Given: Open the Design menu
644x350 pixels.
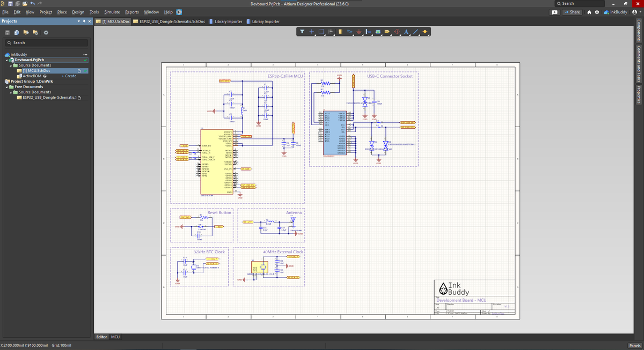Looking at the screenshot, I should tap(78, 12).
